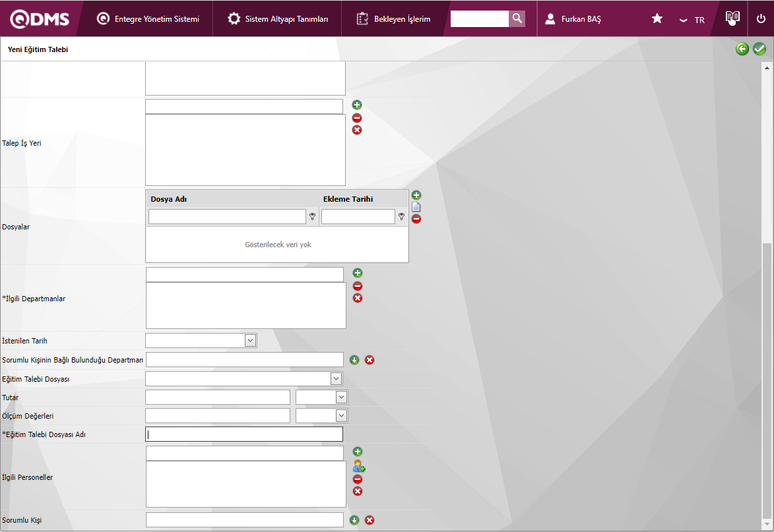Clear all Talep İş Yeri items
The width and height of the screenshot is (774, 532).
[357, 130]
